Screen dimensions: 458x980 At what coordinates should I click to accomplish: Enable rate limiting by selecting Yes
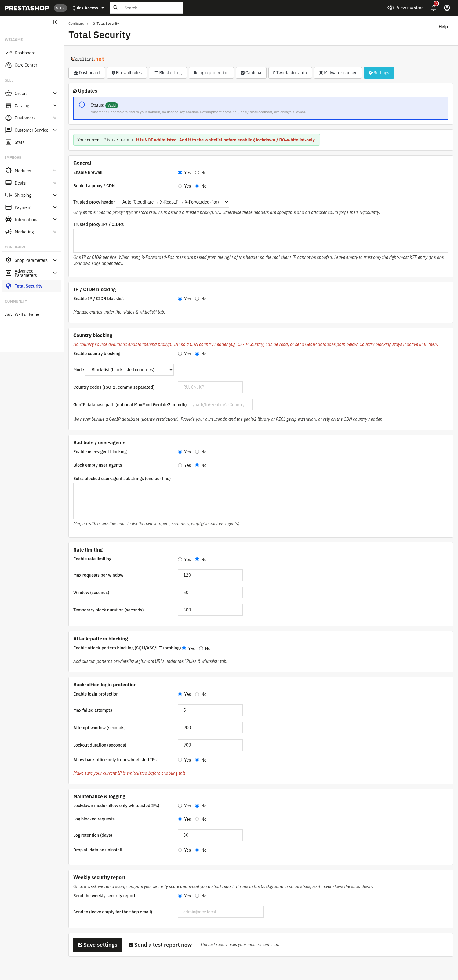point(180,559)
